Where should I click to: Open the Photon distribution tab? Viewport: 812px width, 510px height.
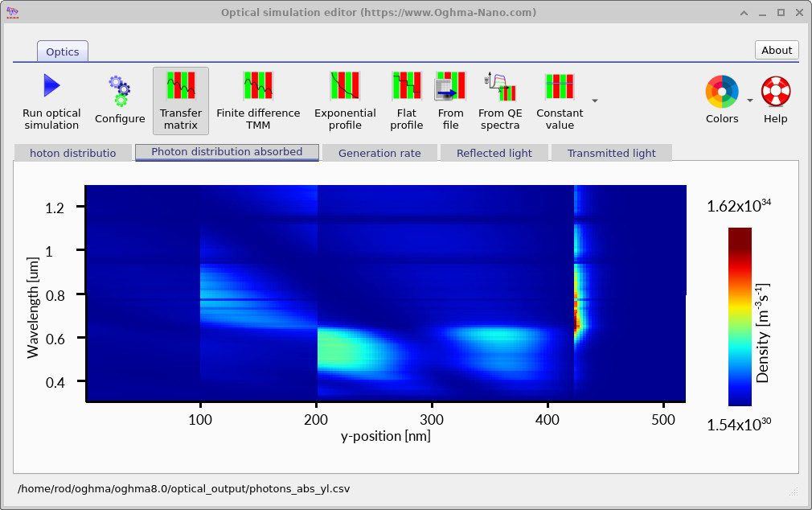tap(72, 153)
